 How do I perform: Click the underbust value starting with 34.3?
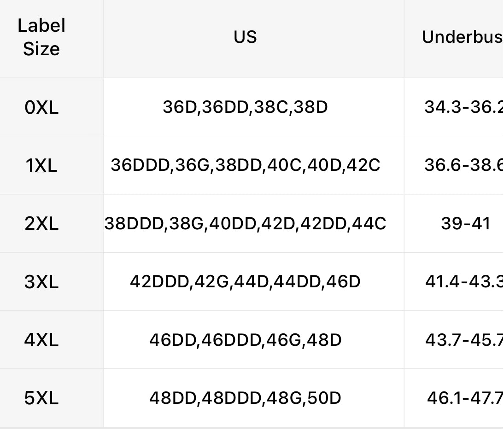463,107
